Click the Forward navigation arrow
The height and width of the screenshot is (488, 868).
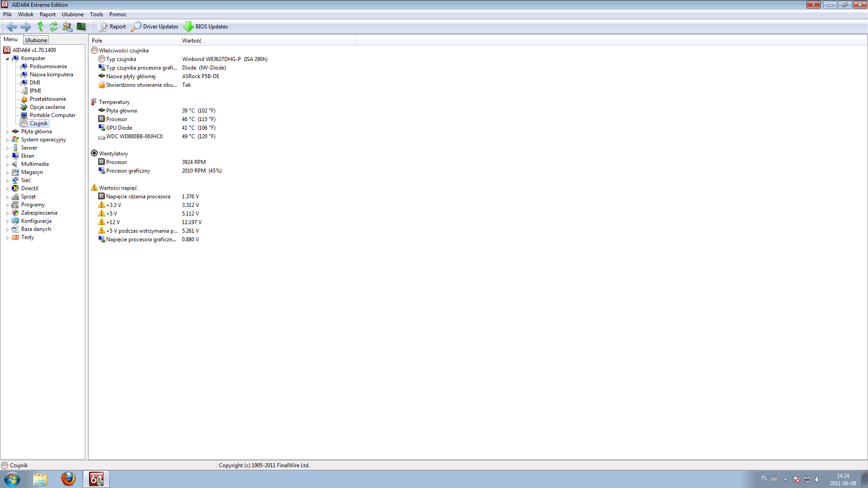[26, 27]
